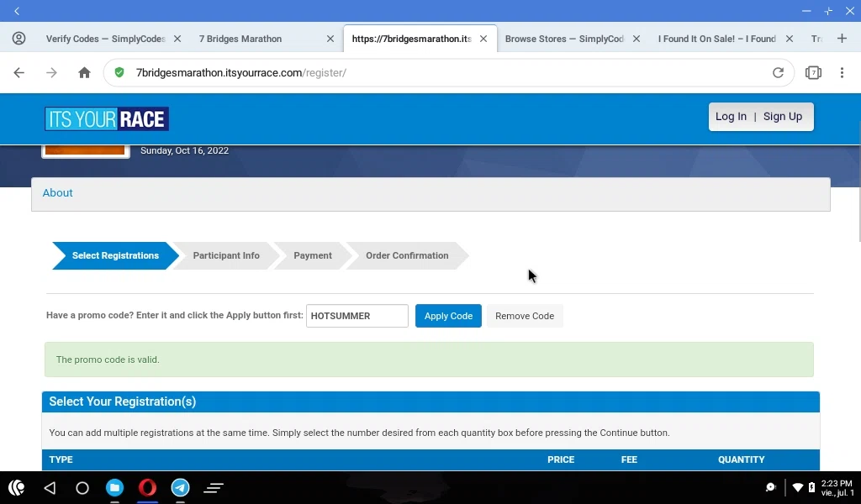Close the 7 Bridges Marathon tab

(330, 39)
